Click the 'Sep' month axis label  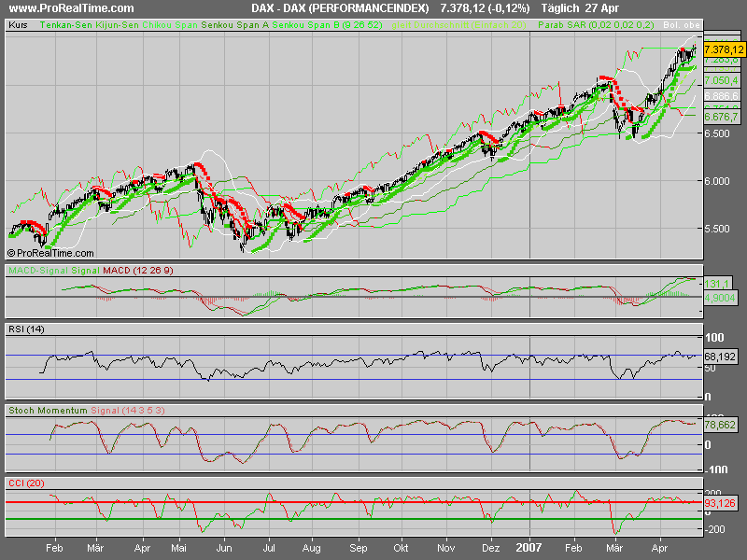358,548
